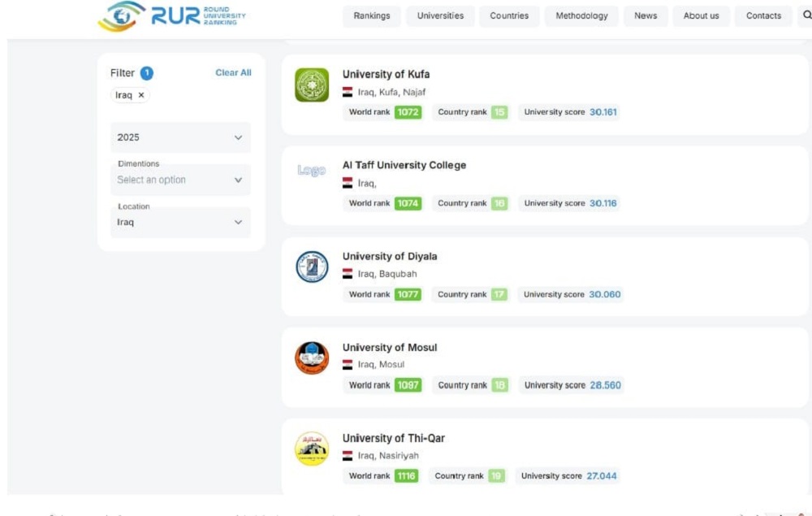Click the filter count badge showing 1

146,73
